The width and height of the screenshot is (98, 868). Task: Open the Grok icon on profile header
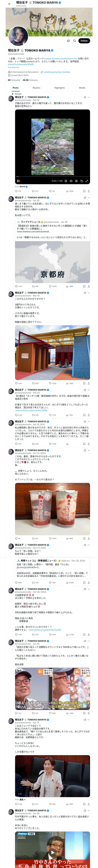point(68,41)
